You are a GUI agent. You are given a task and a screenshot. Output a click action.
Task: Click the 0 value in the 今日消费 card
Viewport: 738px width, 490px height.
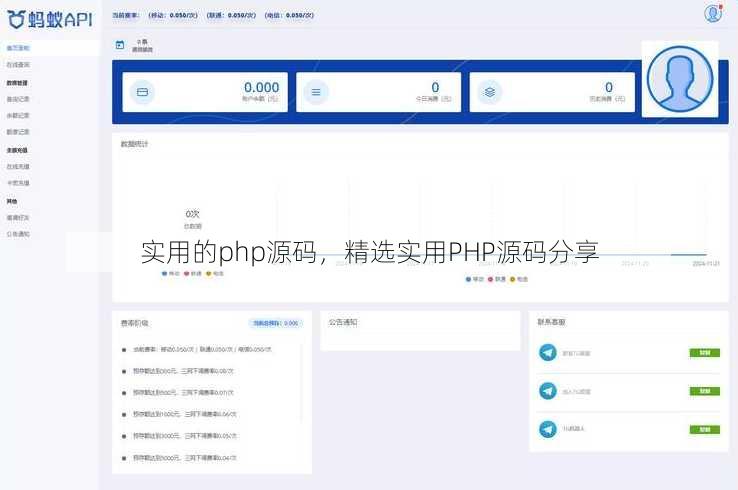point(435,87)
